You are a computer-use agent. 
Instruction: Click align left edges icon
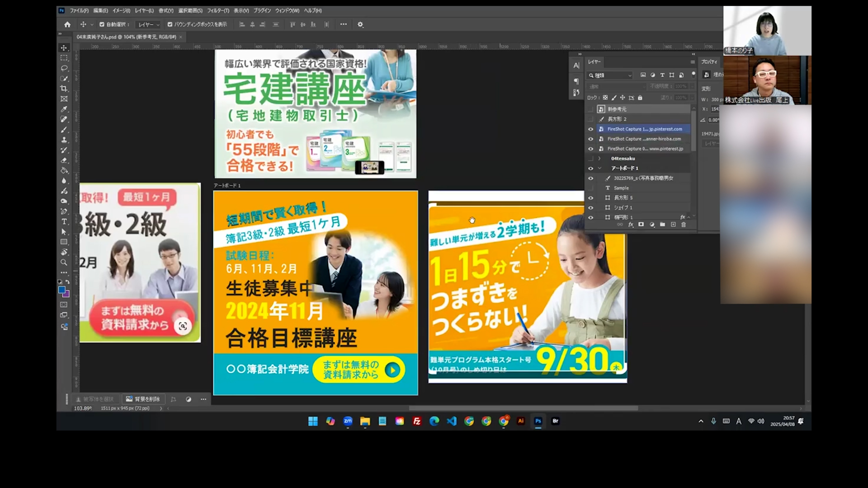(242, 24)
